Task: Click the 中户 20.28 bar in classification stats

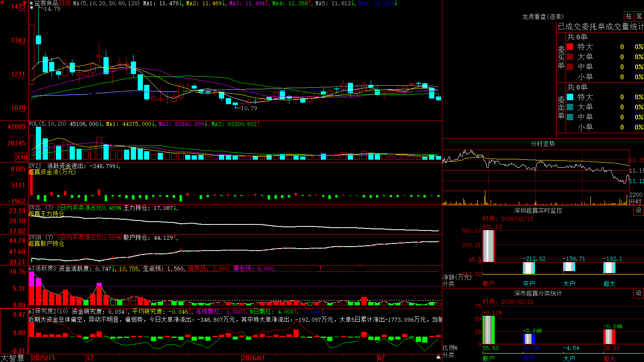Action: pyautogui.click(x=529, y=339)
